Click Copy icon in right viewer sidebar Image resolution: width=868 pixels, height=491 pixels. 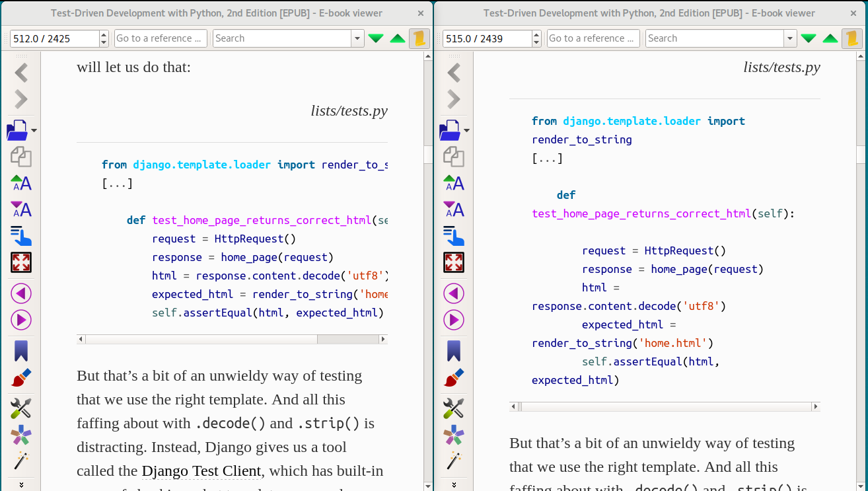coord(454,157)
